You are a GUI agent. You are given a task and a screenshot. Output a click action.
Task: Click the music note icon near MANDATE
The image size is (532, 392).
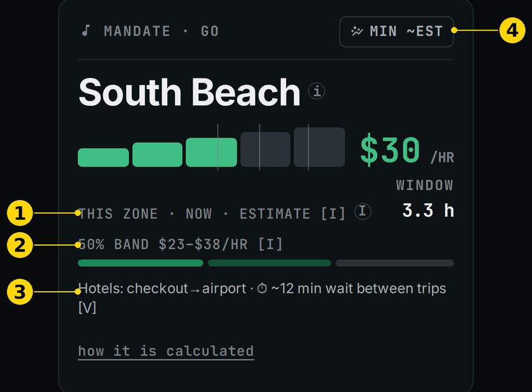pyautogui.click(x=86, y=31)
